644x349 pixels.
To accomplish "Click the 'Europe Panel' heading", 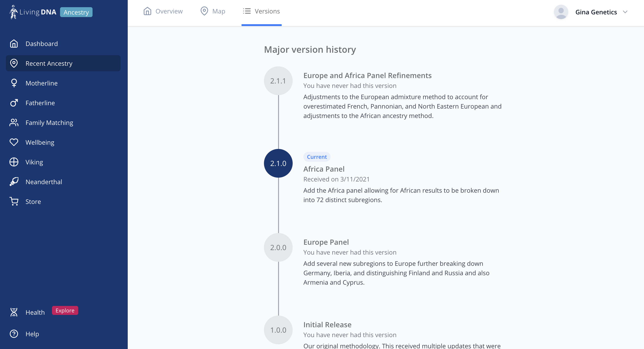I will 326,242.
